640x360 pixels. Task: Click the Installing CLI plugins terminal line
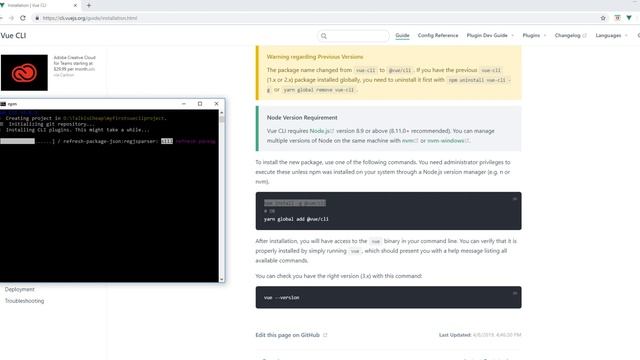pyautogui.click(x=78, y=130)
